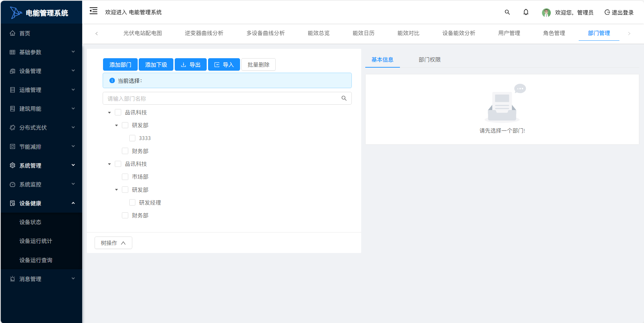Click the 首页 home icon
This screenshot has height=323, width=644.
[x=12, y=33]
